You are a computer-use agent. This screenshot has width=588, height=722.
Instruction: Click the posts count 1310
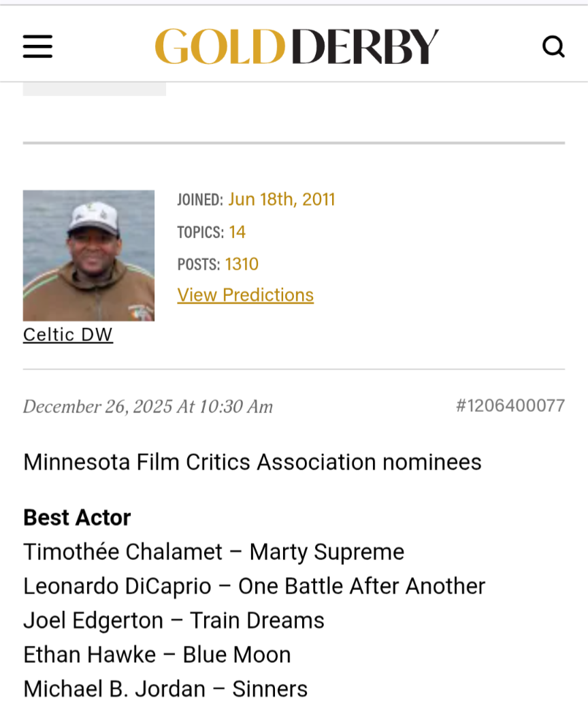click(x=242, y=264)
